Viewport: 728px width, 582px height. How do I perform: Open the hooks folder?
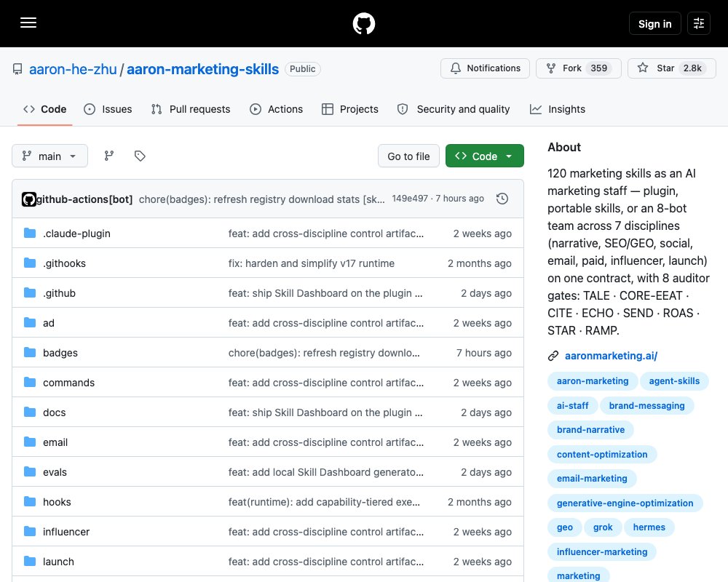pos(57,502)
